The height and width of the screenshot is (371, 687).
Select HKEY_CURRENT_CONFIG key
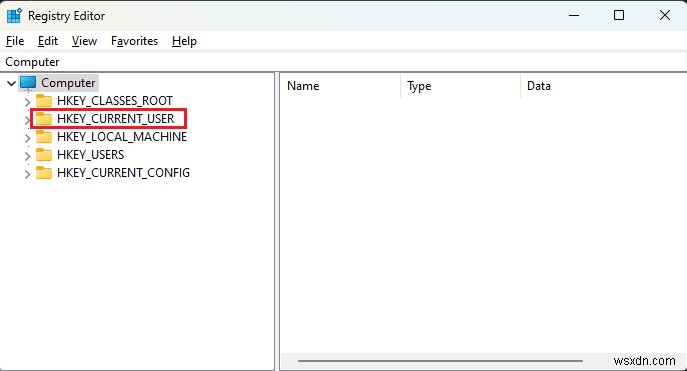click(124, 173)
